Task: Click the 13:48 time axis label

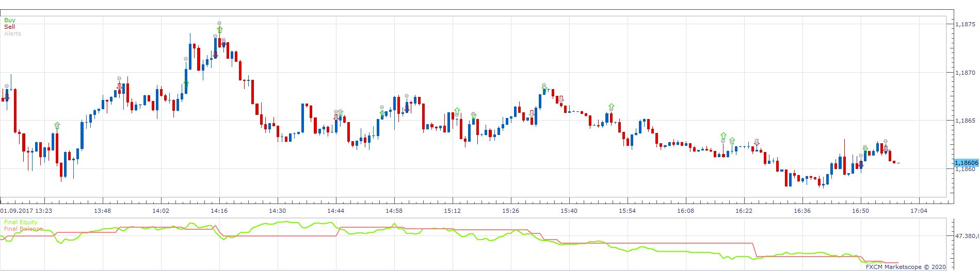Action: pos(103,211)
